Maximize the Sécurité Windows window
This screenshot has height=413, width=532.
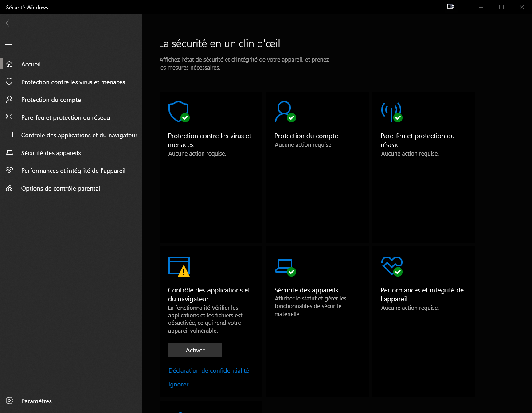point(501,7)
